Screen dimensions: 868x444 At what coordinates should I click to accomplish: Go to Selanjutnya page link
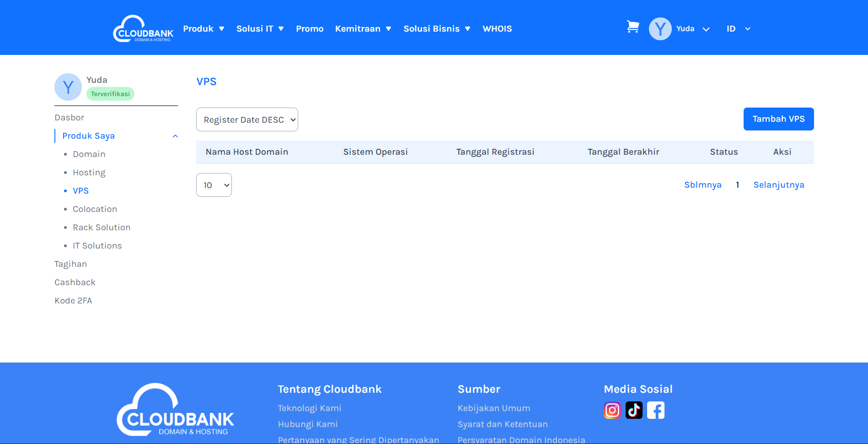point(778,185)
